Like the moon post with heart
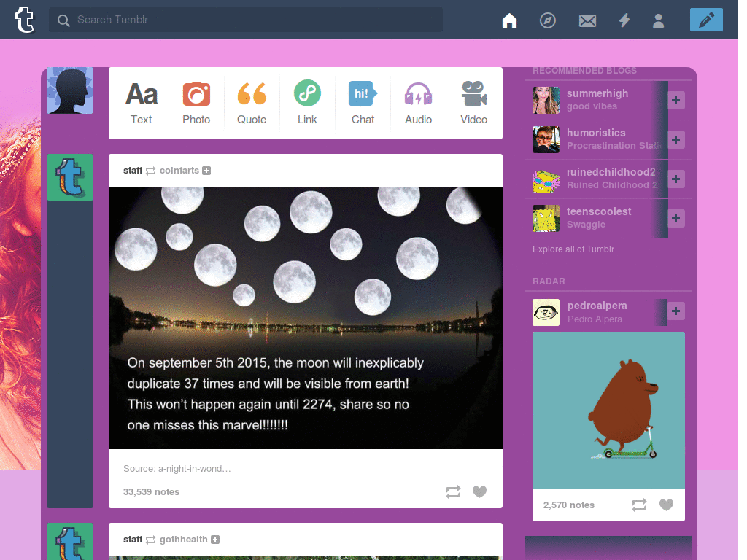747x560 pixels. (x=479, y=492)
